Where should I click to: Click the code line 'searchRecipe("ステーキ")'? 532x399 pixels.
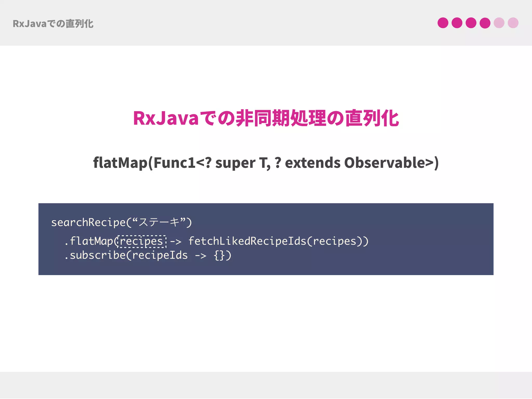122,223
